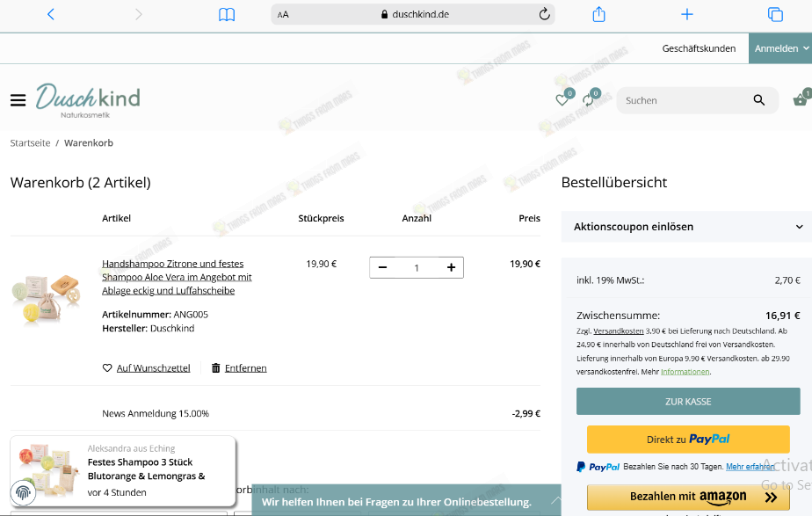Increase quantity with the plus stepper
812x516 pixels.
point(451,267)
